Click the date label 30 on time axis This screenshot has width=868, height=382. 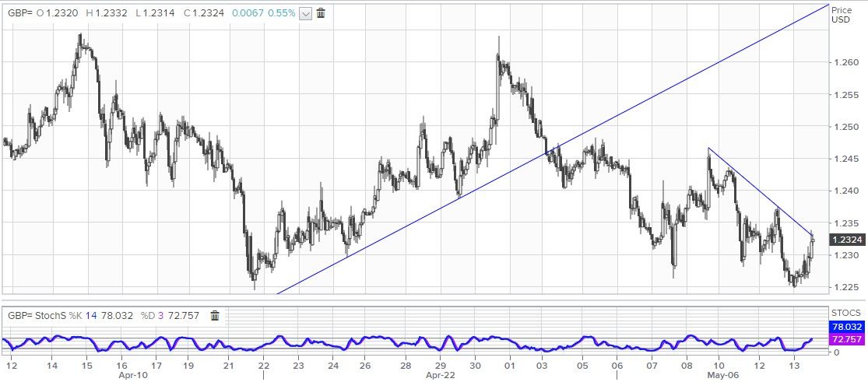[475, 366]
